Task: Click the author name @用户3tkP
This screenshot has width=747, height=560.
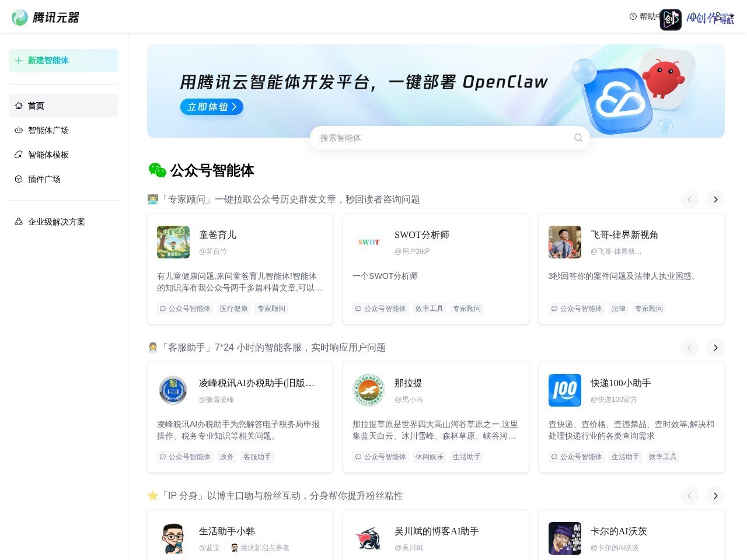Action: 412,251
